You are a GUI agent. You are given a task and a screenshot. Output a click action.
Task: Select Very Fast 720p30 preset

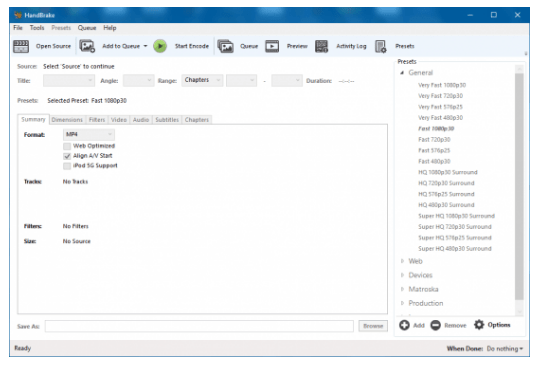coord(441,96)
